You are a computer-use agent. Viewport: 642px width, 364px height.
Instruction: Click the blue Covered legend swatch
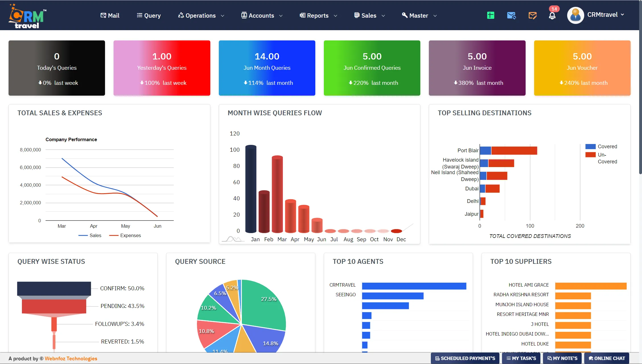590,147
